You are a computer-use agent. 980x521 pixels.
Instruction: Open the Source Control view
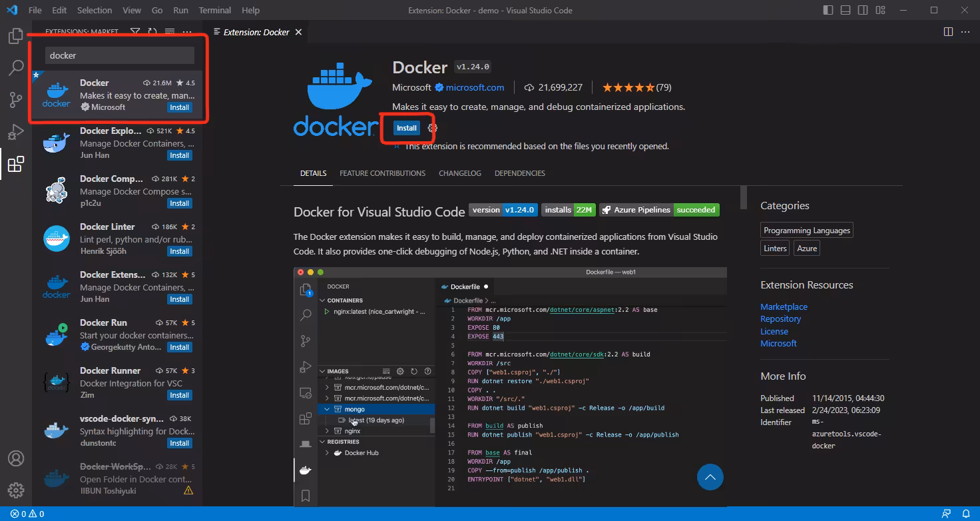[x=15, y=100]
